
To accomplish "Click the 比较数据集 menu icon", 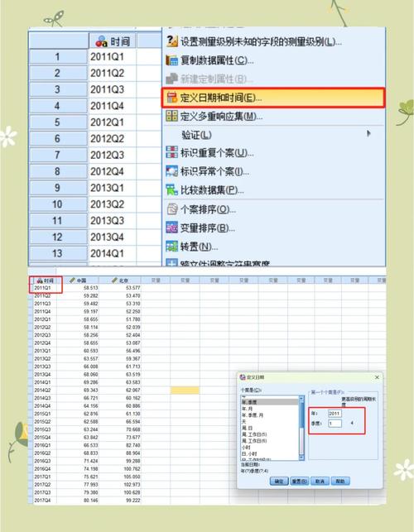I will pos(172,190).
